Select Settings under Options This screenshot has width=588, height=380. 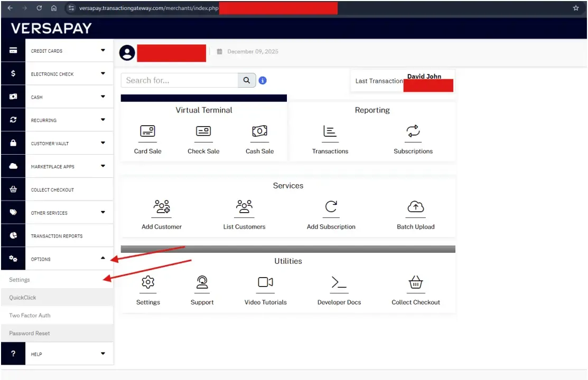(x=20, y=279)
